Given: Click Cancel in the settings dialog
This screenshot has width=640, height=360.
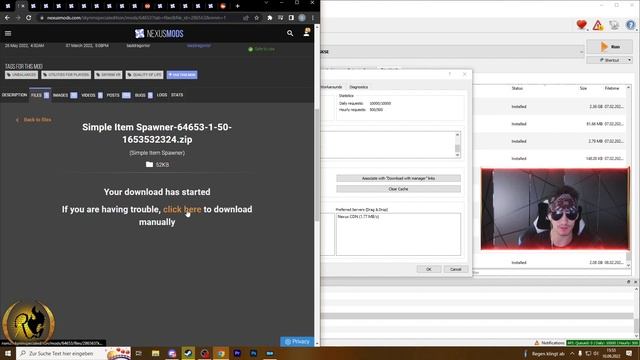Looking at the screenshot, I should click(456, 269).
